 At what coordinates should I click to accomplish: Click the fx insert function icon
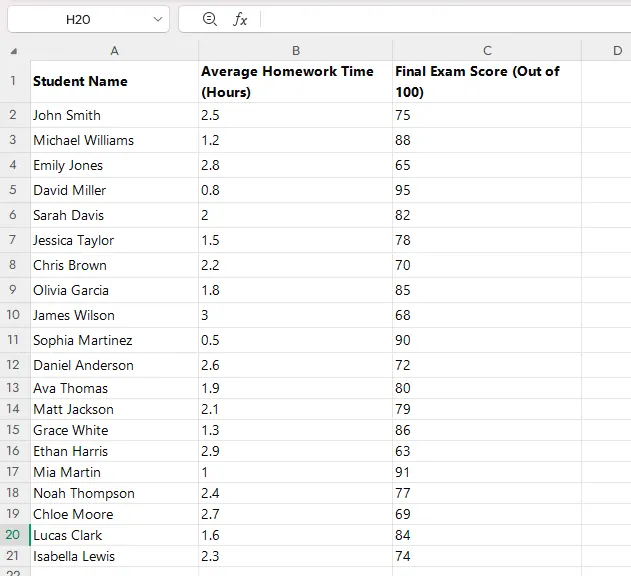pyautogui.click(x=240, y=19)
